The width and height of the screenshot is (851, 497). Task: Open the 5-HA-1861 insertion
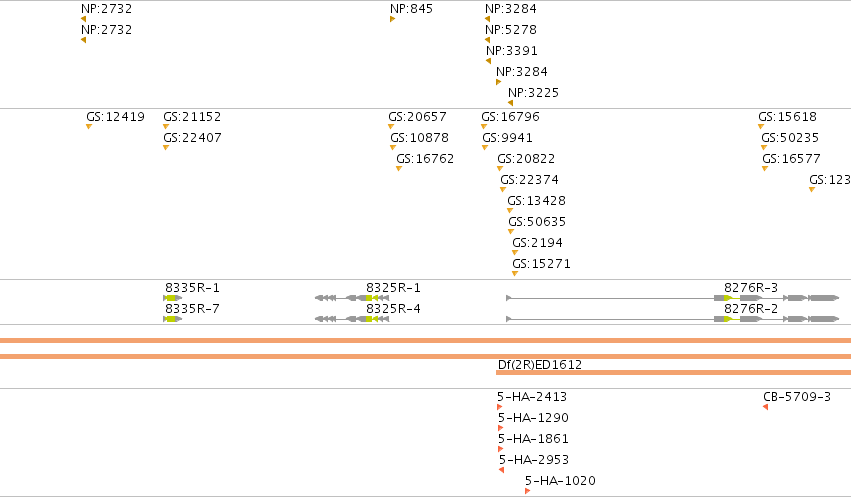coord(500,449)
